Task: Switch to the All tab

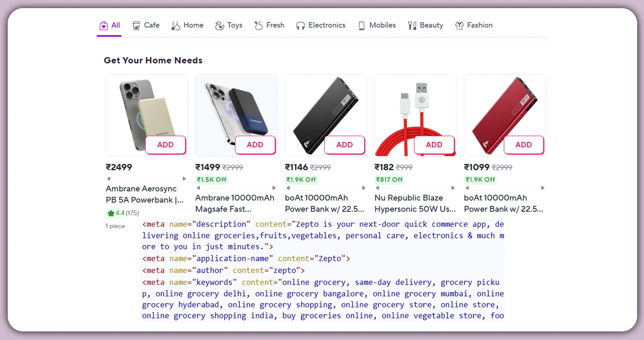Action: click(109, 25)
